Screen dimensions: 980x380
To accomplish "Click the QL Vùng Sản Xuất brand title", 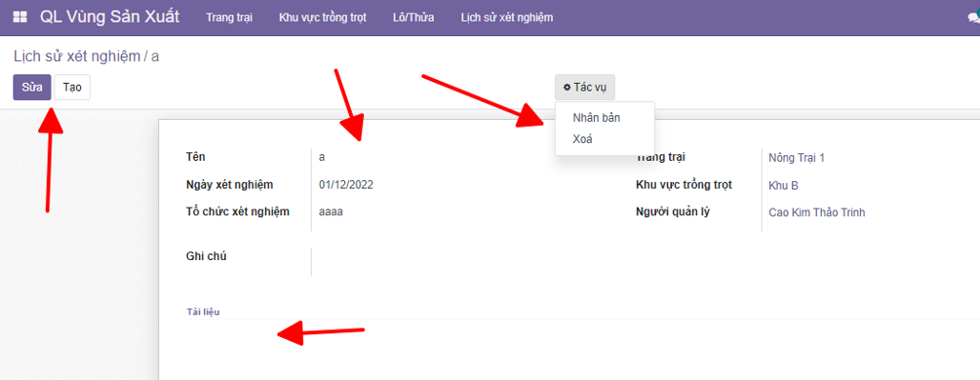I will (x=110, y=17).
